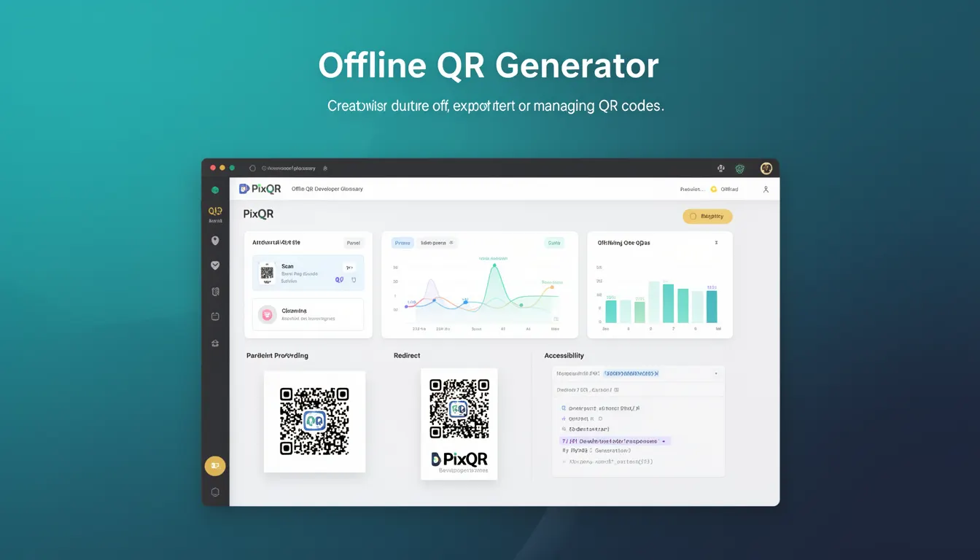Click the PixQR logo beneath the Redirect QR code
980x560 pixels.
coord(459,459)
